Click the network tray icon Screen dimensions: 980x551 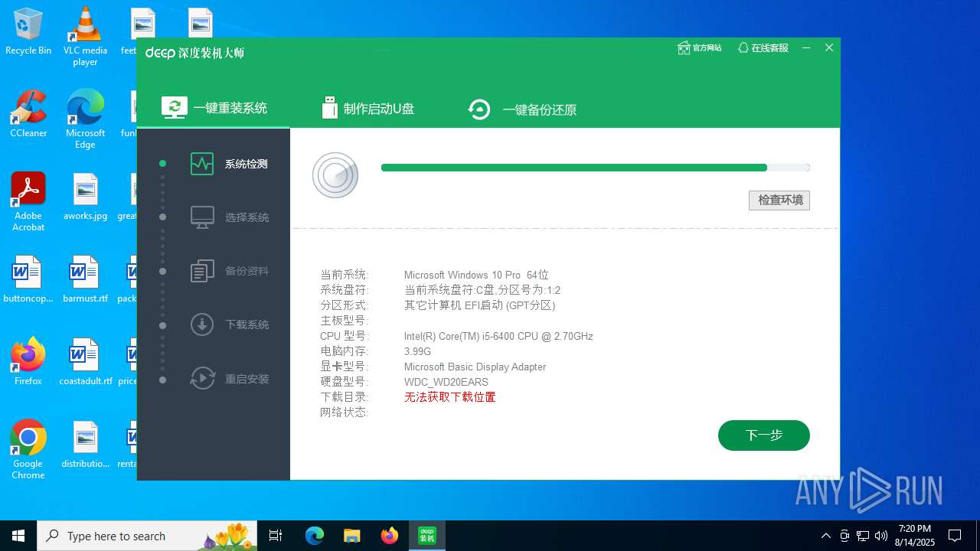point(863,536)
